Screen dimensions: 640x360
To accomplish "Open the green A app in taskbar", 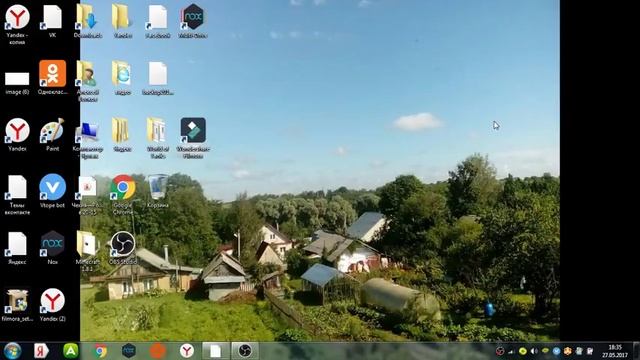I will pyautogui.click(x=71, y=351).
